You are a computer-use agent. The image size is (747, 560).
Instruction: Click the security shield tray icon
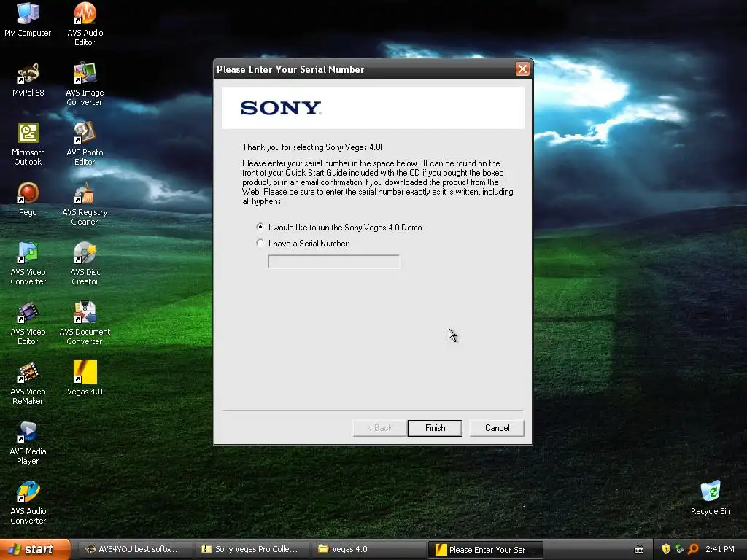point(665,549)
